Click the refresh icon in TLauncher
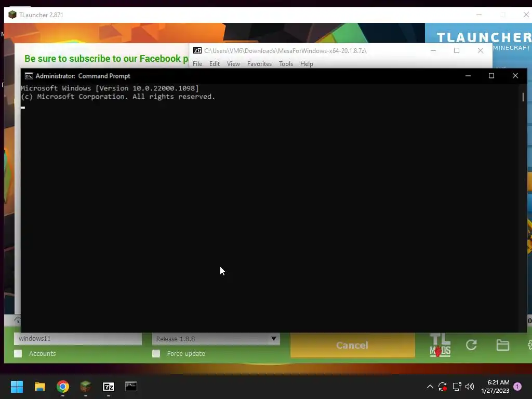 coord(471,345)
